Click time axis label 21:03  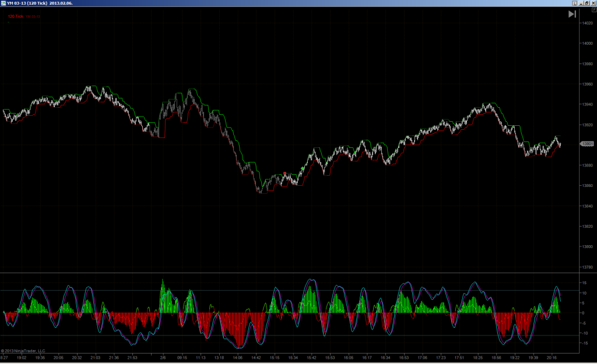click(x=96, y=358)
